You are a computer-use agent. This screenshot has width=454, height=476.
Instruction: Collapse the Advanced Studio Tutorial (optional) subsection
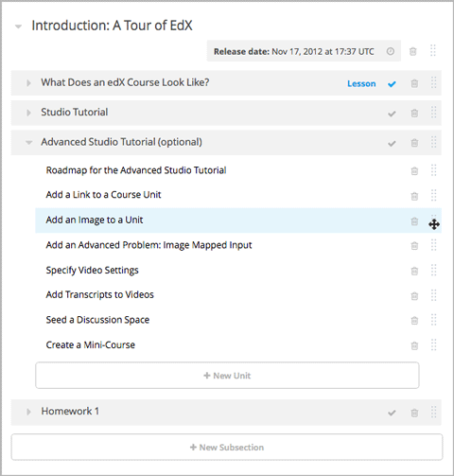[x=28, y=143]
